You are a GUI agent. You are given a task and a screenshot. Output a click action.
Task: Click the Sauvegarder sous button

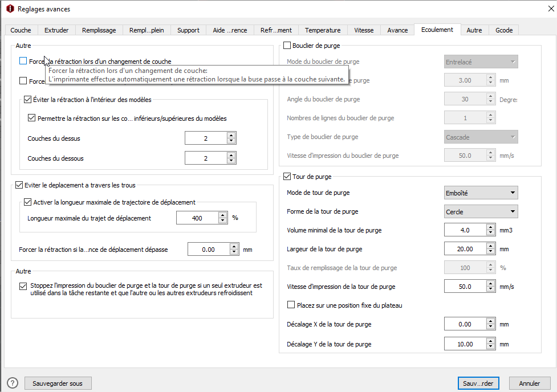click(58, 383)
